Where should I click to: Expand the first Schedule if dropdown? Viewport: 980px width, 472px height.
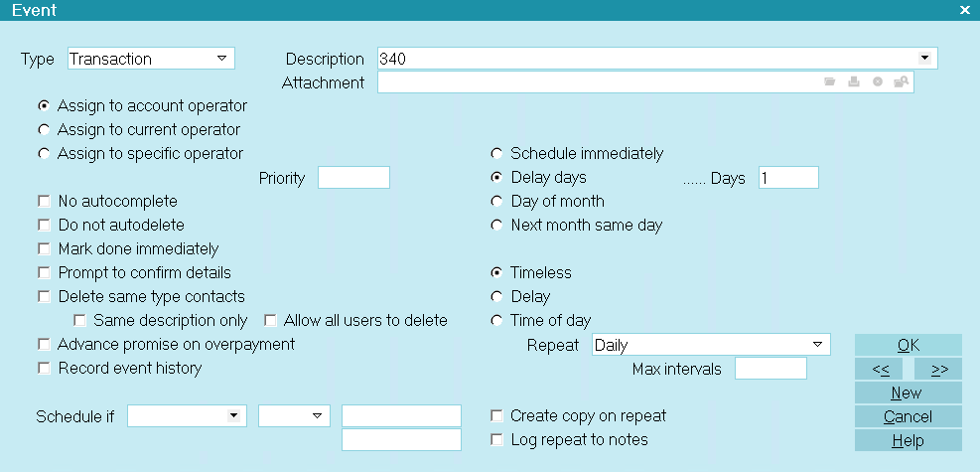tap(187, 415)
